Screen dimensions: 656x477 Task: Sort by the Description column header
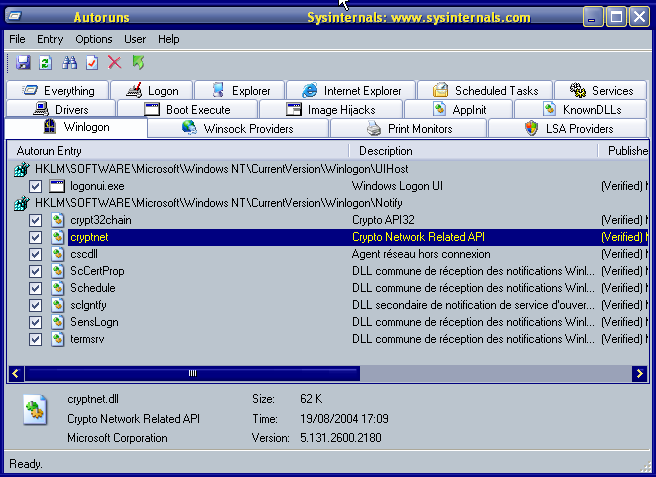click(473, 151)
